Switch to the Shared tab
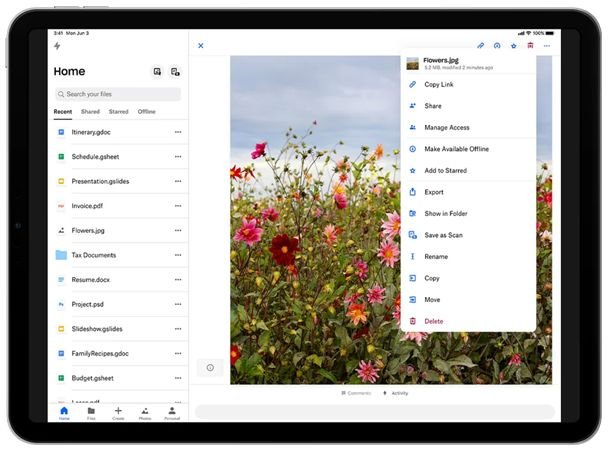 (90, 112)
